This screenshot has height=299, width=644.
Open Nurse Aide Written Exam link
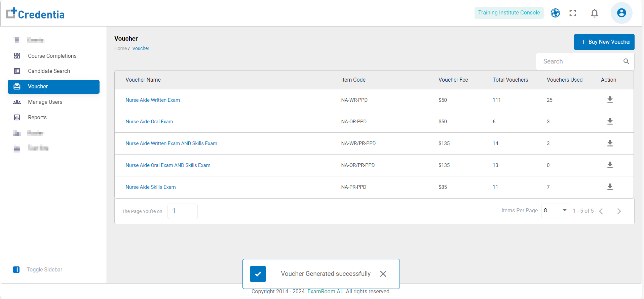click(153, 100)
